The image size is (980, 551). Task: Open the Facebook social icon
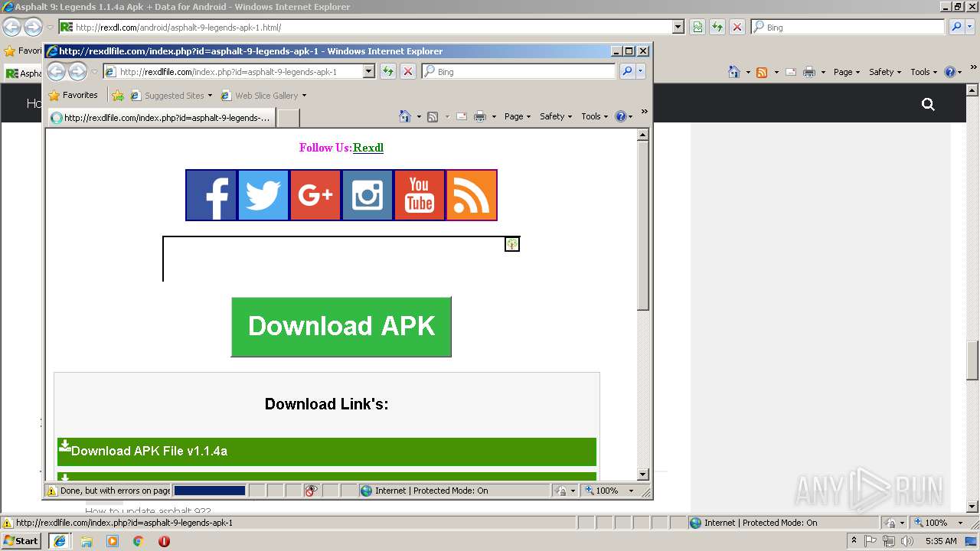(211, 195)
